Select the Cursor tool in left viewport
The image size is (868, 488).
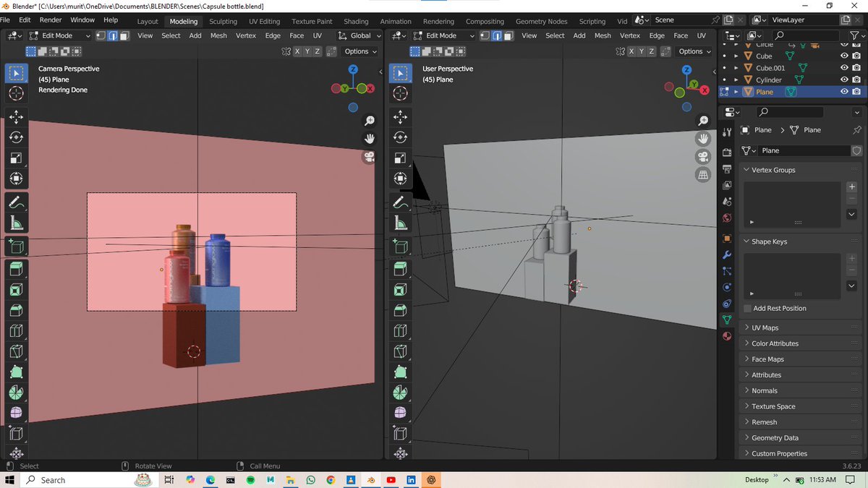[x=16, y=93]
